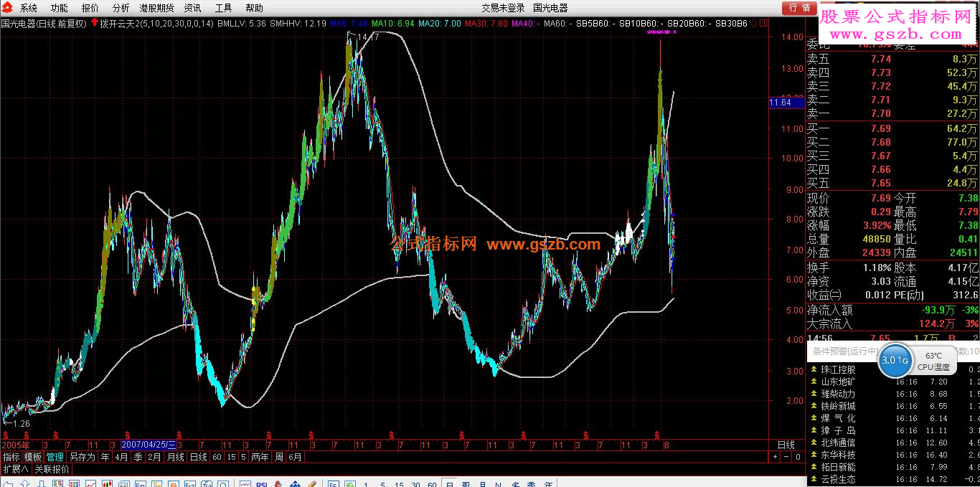The image size is (980, 487).
Task: Switch chart period to 日线 tab
Action: coord(198,457)
